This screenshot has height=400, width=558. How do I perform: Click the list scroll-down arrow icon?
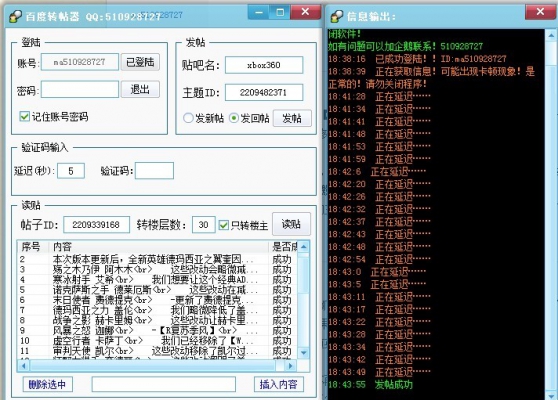click(x=304, y=353)
